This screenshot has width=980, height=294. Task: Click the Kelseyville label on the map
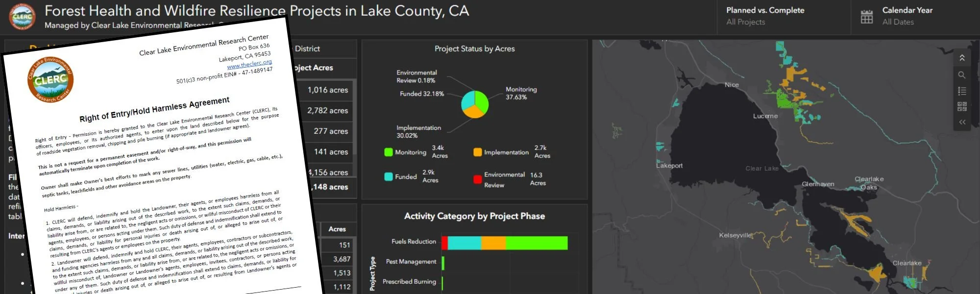tap(735, 235)
